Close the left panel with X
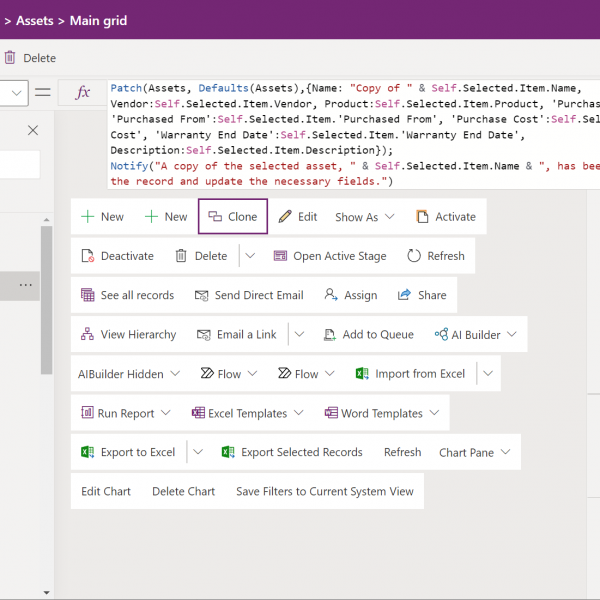This screenshot has width=600, height=600. click(33, 130)
